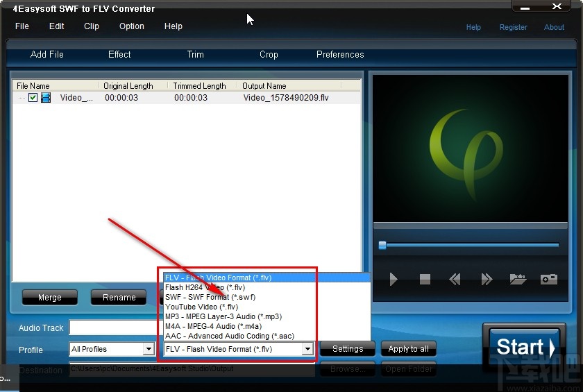Click the Destination path field
Viewport: 583px width, 392px height.
coord(192,369)
